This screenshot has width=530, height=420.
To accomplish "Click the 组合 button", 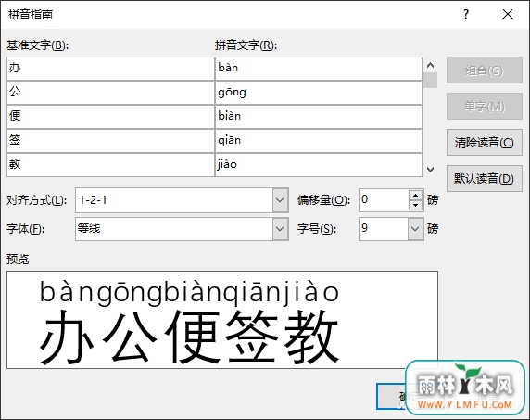I will [x=484, y=70].
